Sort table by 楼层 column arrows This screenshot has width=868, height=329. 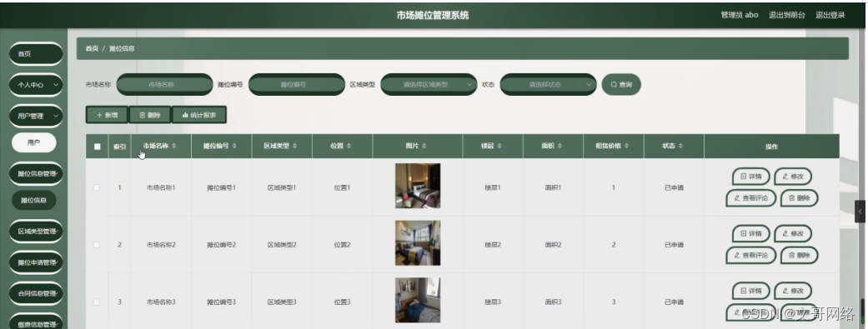click(499, 146)
